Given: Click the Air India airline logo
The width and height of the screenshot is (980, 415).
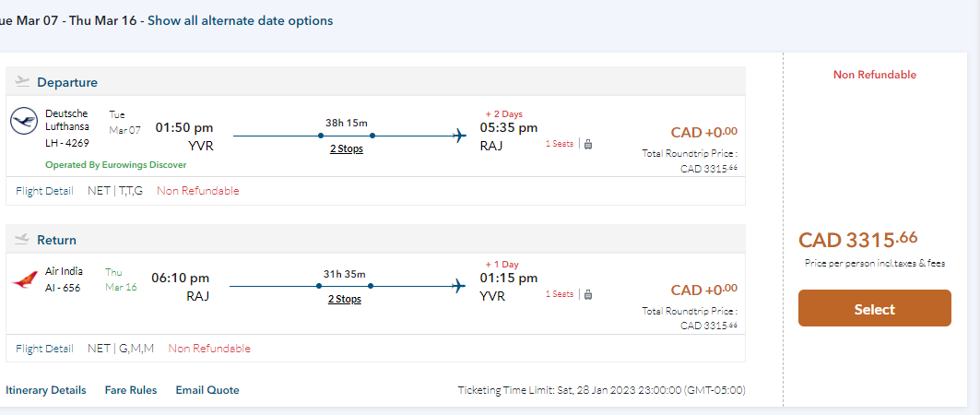Looking at the screenshot, I should (x=25, y=279).
